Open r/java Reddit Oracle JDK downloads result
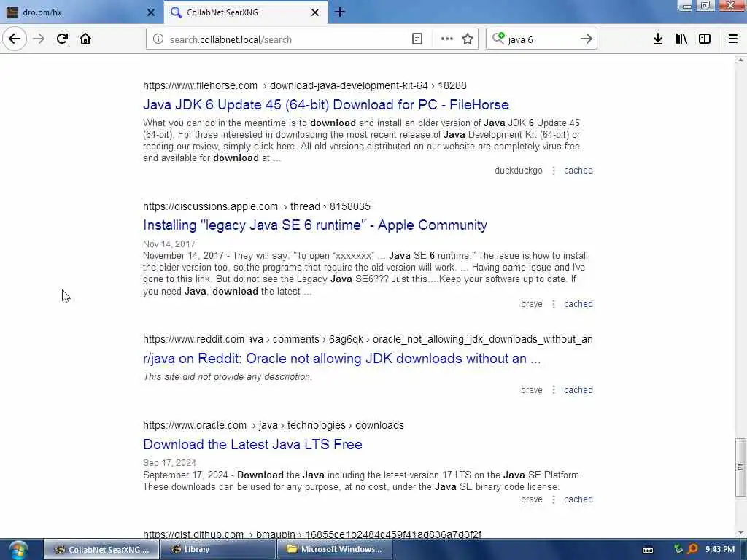The width and height of the screenshot is (747, 560). [341, 359]
